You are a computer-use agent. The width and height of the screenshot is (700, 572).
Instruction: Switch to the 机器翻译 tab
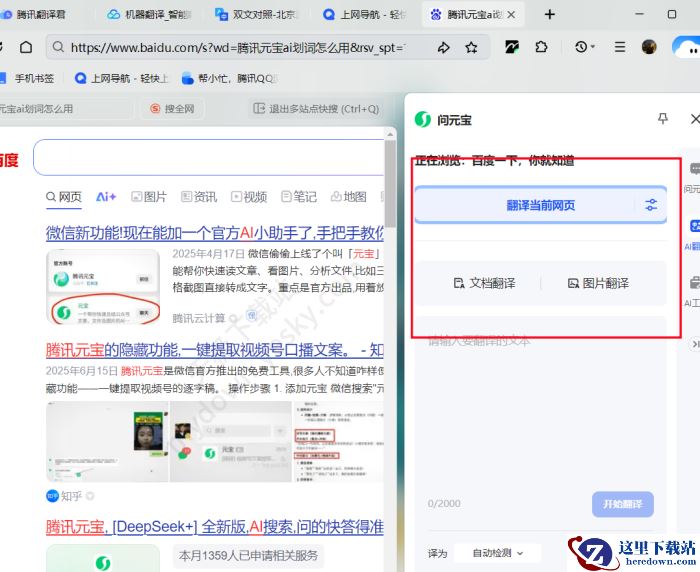[150, 15]
